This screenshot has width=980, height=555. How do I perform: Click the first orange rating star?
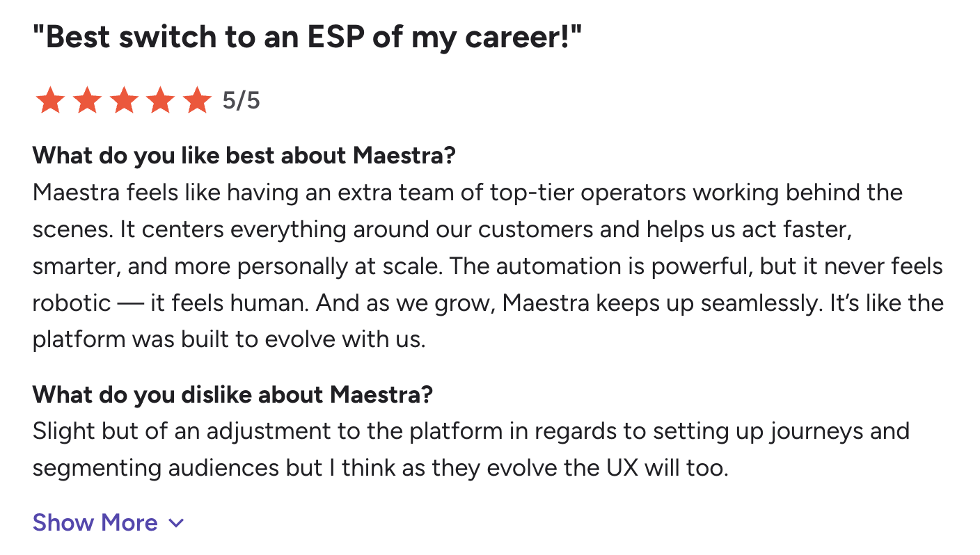(49, 101)
